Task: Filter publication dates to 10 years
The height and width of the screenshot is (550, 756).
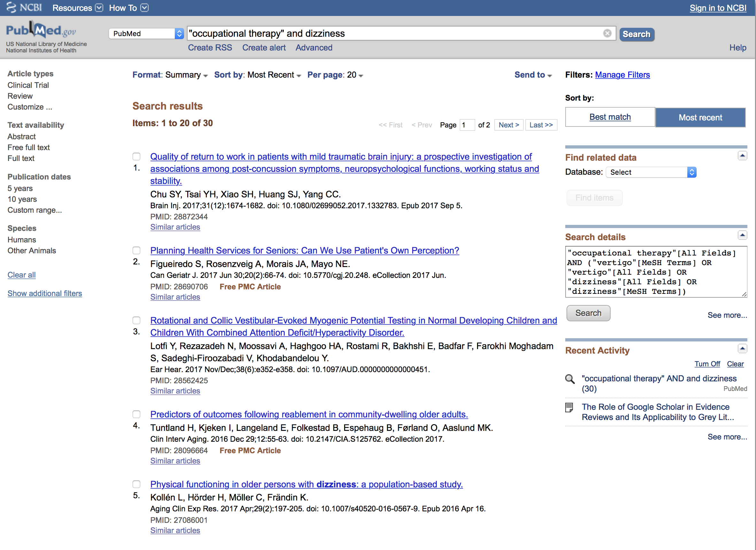Action: 22,200
